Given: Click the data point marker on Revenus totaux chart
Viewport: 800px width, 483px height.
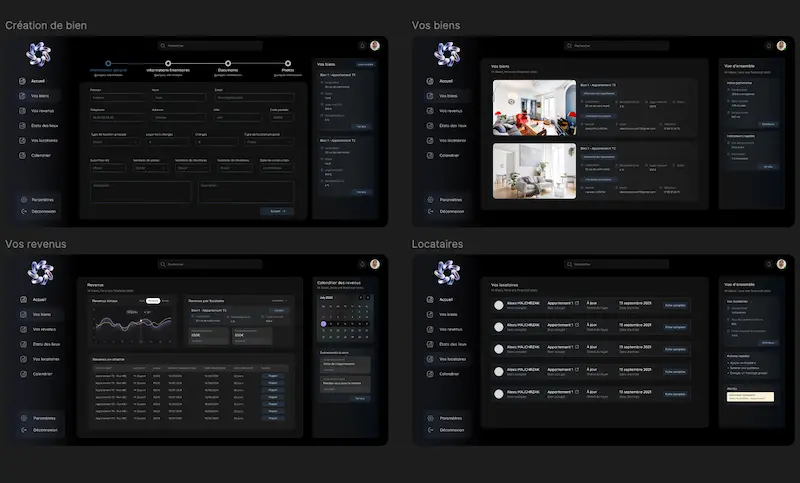Looking at the screenshot, I should tap(141, 321).
